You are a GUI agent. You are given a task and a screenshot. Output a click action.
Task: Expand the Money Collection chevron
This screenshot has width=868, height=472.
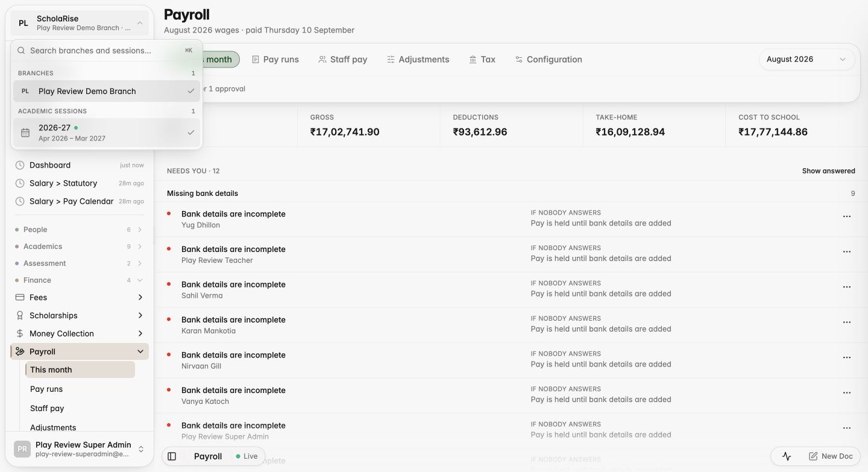click(140, 333)
